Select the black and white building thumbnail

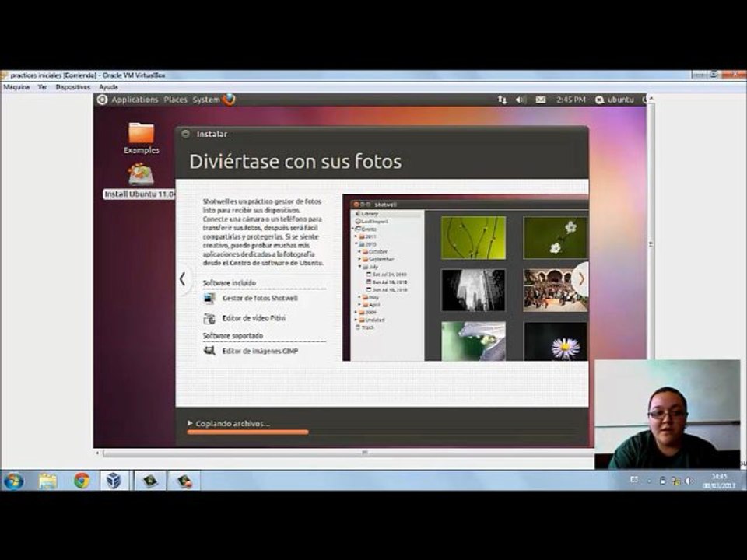click(x=473, y=290)
